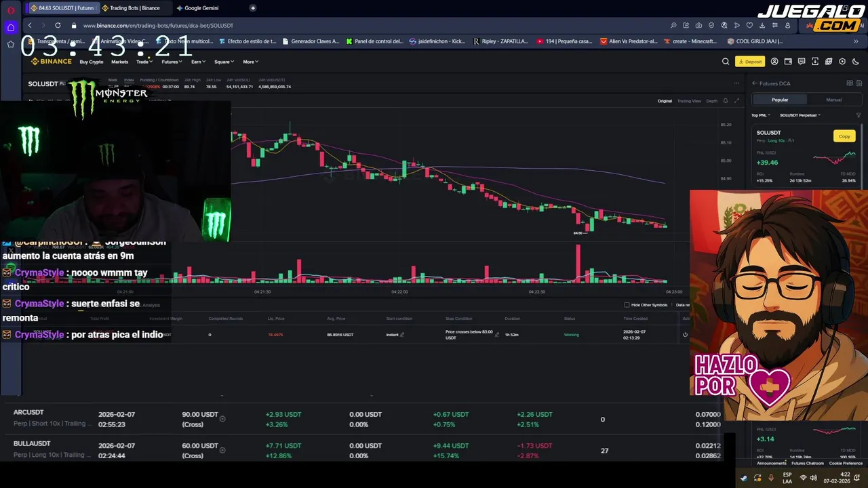
Task: Expand the Futures menu dropdown
Action: (172, 62)
